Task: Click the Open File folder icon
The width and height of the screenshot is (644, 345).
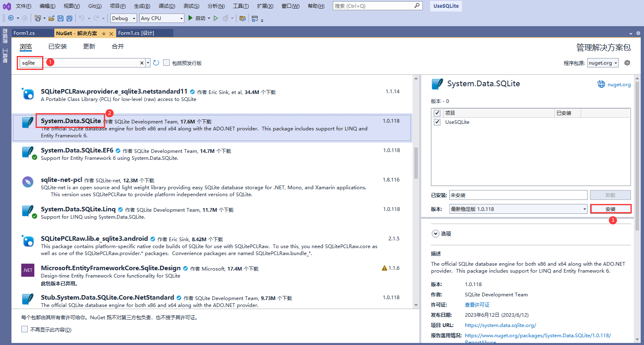Action: pos(52,18)
